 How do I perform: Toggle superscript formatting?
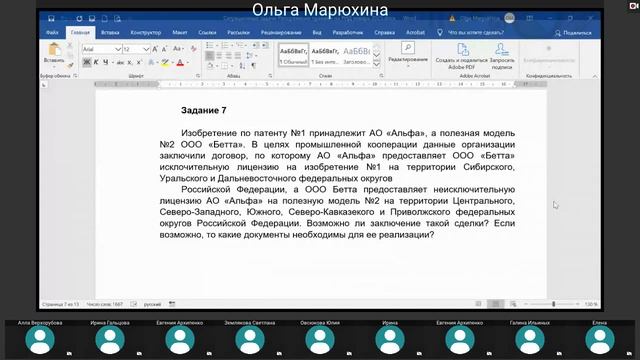pyautogui.click(x=139, y=63)
